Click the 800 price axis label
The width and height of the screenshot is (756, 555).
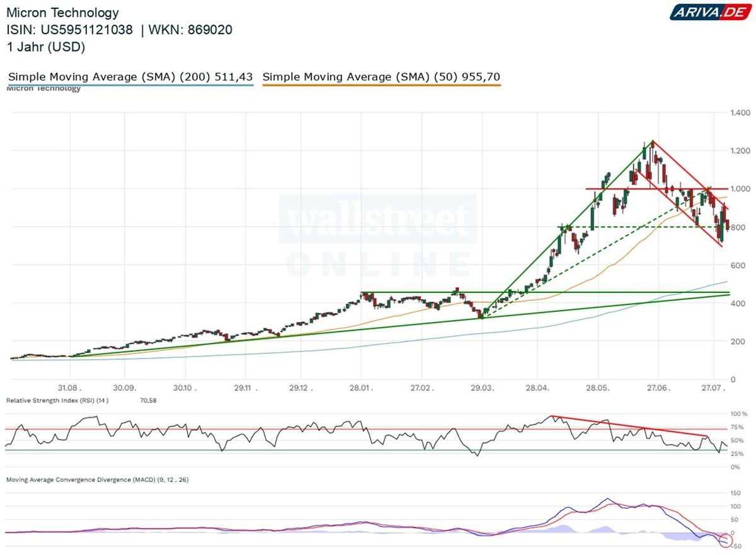[x=737, y=227]
